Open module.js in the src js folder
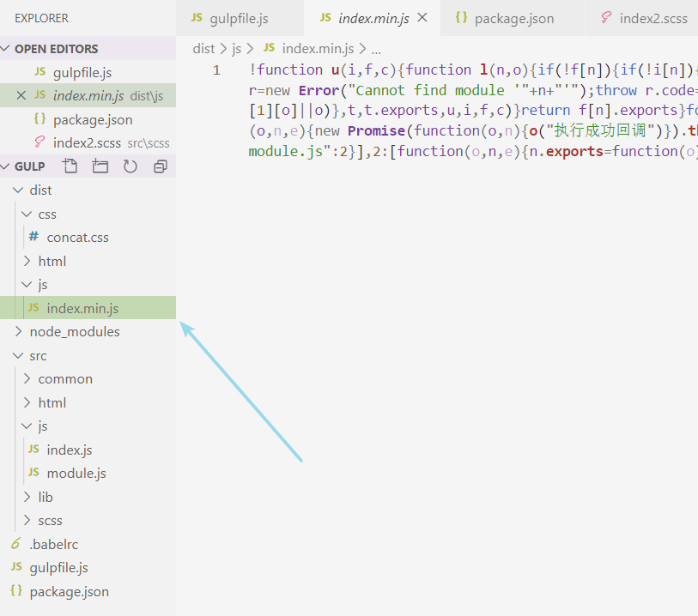Image resolution: width=698 pixels, height=616 pixels. click(76, 474)
